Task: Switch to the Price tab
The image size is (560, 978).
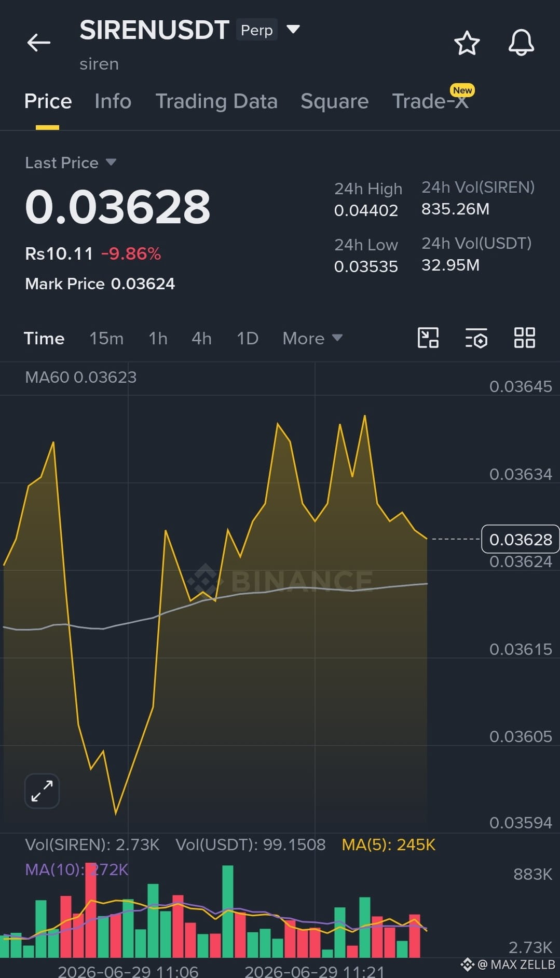Action: coord(48,101)
